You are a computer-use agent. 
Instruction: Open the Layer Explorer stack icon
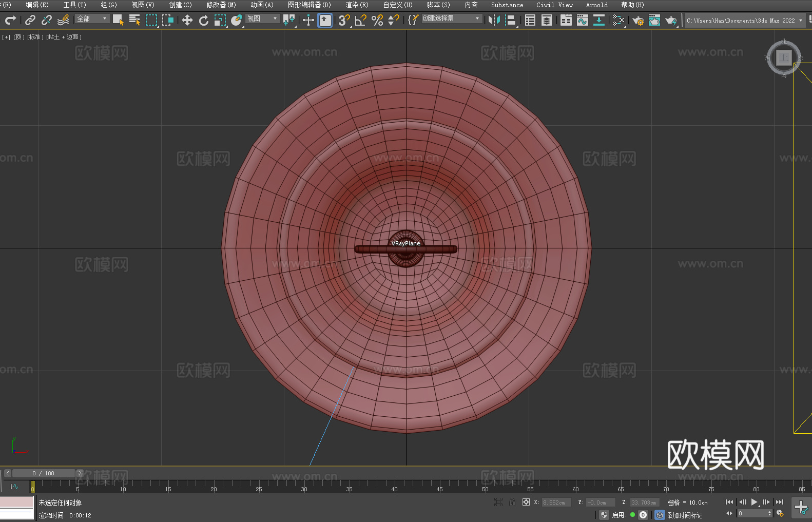click(547, 20)
